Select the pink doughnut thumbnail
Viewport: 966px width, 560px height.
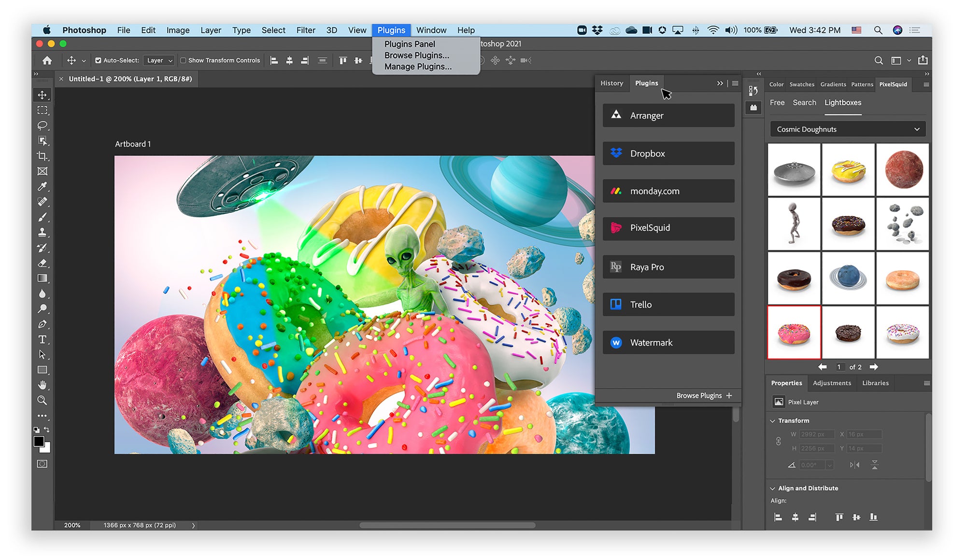click(794, 332)
